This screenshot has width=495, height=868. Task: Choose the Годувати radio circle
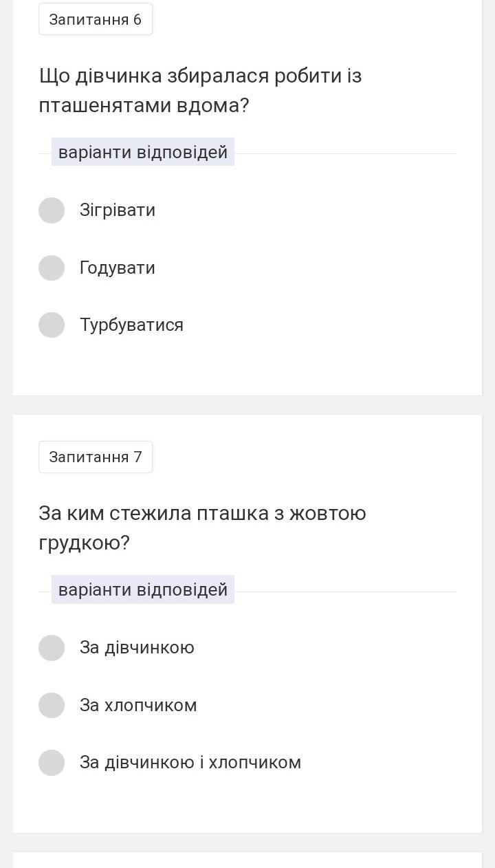[52, 268]
